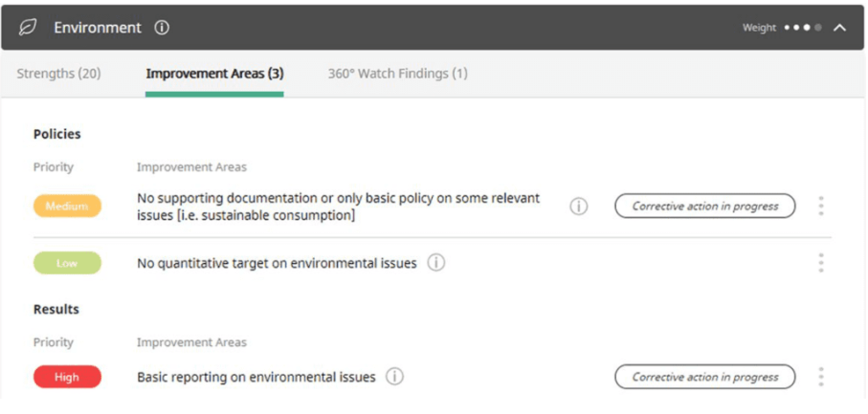Click info icon beside Basic reporting item
The image size is (868, 414).
click(x=394, y=377)
